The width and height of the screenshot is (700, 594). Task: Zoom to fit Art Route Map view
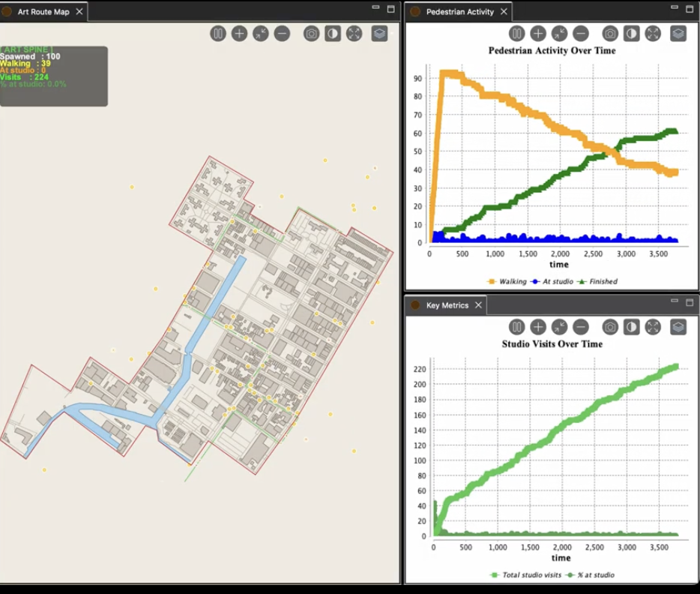click(x=261, y=34)
